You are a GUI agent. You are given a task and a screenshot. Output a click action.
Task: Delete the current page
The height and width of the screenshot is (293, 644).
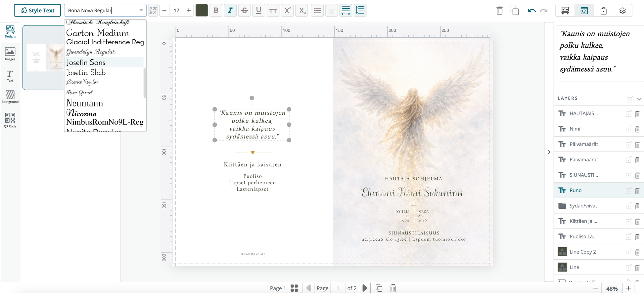[x=393, y=288]
